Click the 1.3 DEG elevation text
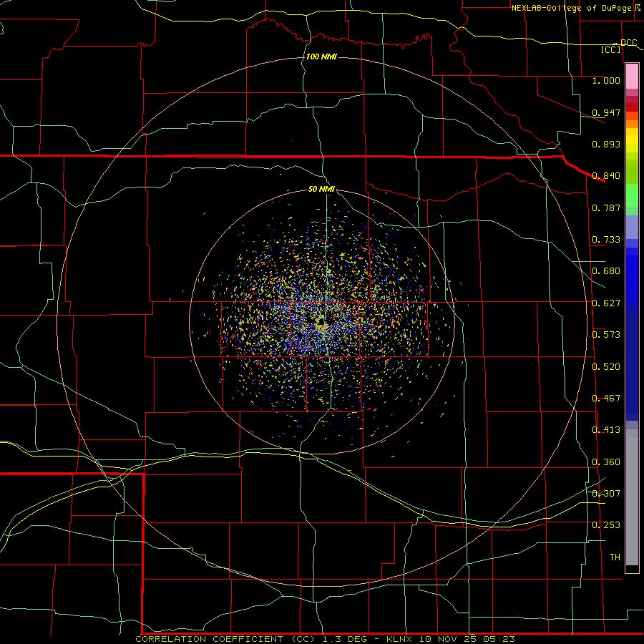 coord(343,639)
